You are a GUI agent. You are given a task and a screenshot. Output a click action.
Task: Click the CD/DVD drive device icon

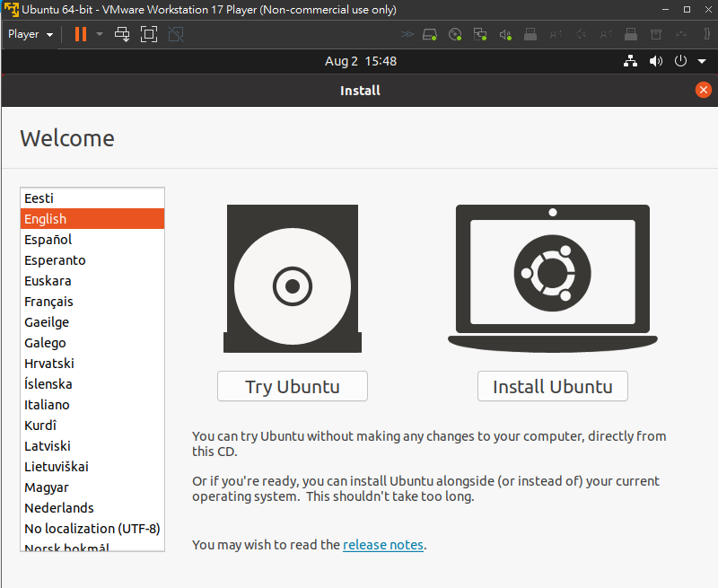455,35
